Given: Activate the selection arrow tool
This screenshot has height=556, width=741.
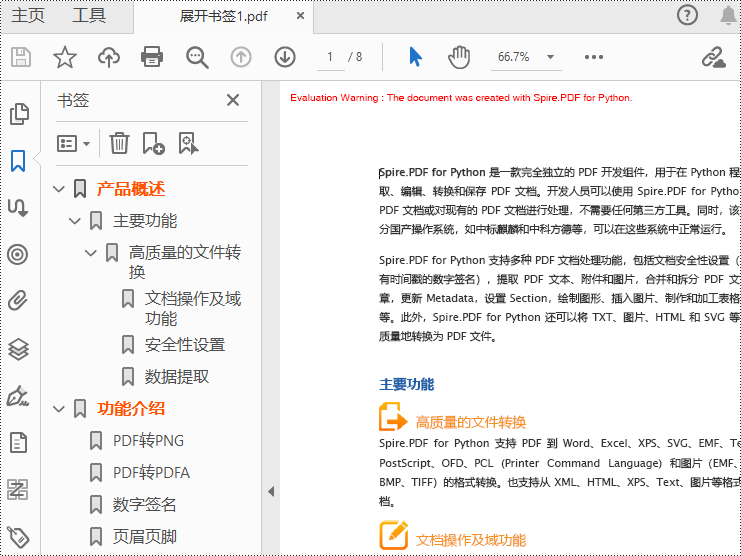Looking at the screenshot, I should pyautogui.click(x=415, y=57).
